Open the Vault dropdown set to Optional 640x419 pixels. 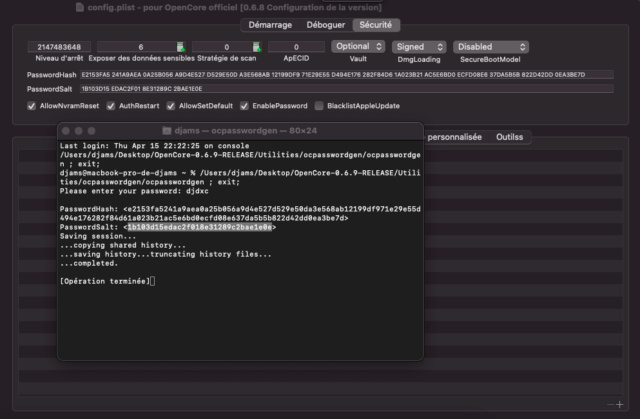358,47
